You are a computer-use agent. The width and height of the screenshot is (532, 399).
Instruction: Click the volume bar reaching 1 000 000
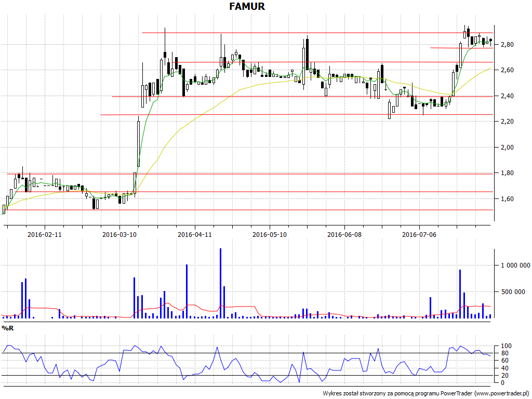[187, 291]
